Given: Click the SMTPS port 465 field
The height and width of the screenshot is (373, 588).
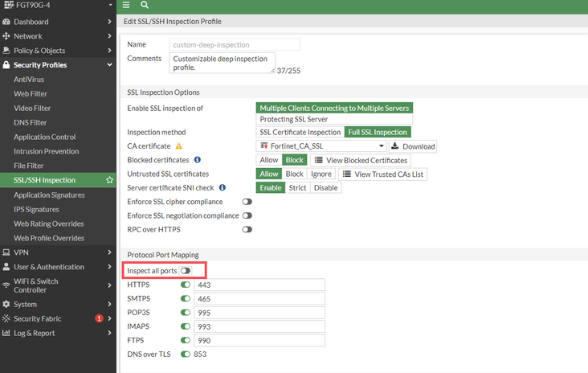Looking at the screenshot, I should click(259, 299).
